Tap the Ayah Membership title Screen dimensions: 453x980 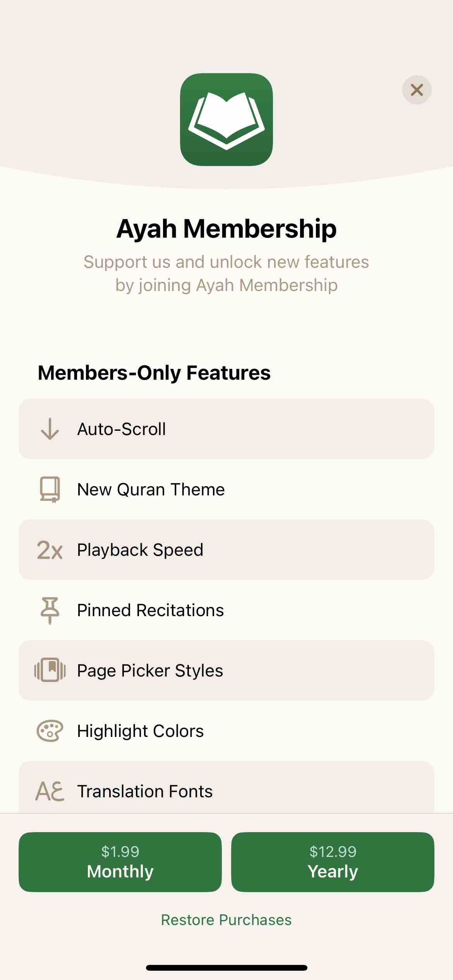(x=226, y=229)
